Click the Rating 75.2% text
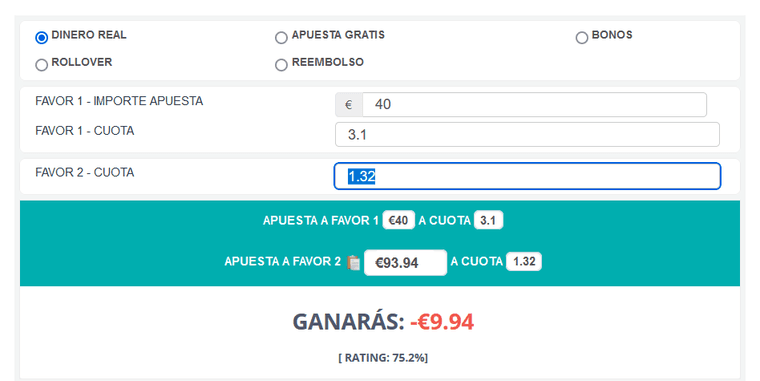Screen dimensions: 760x381 tap(383, 358)
